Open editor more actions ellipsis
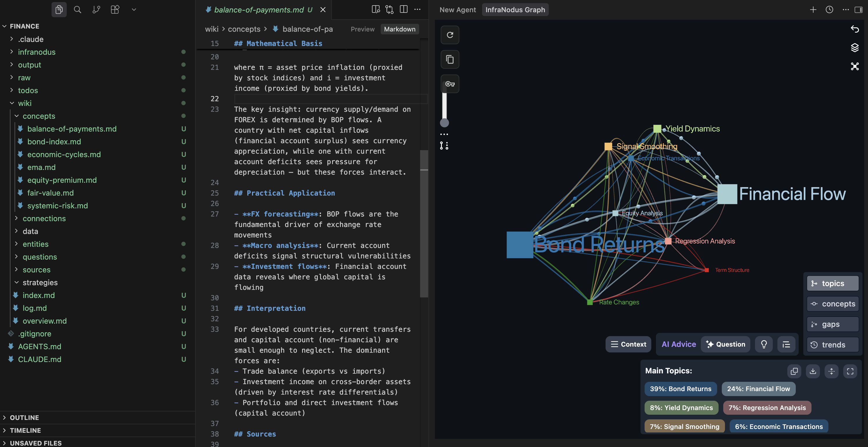This screenshot has height=447, width=868. pyautogui.click(x=417, y=9)
